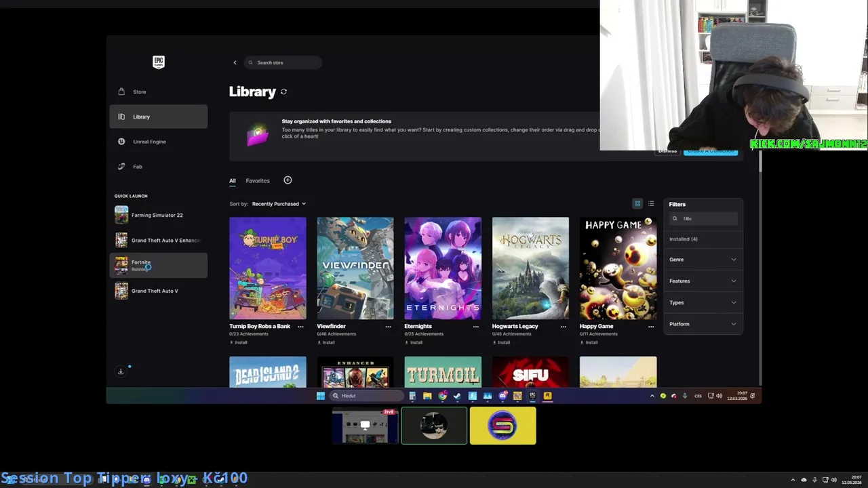
Task: Open the Viewfinder game cover
Action: point(355,268)
